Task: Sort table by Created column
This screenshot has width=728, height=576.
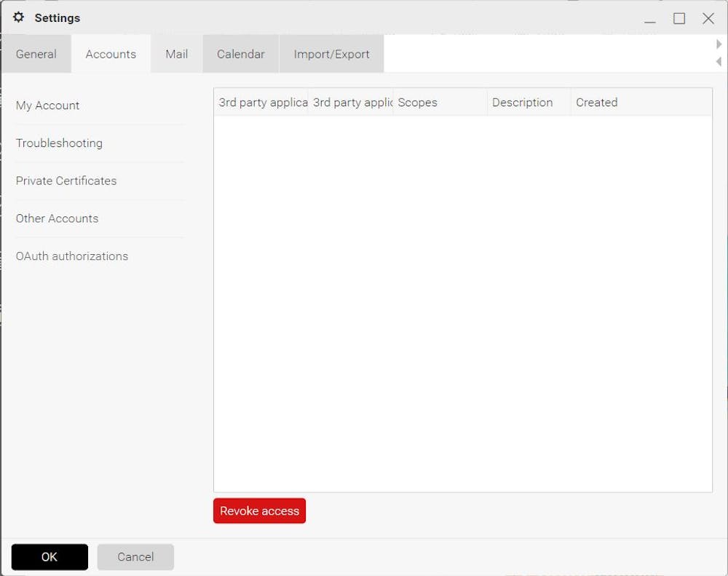Action: (641, 102)
